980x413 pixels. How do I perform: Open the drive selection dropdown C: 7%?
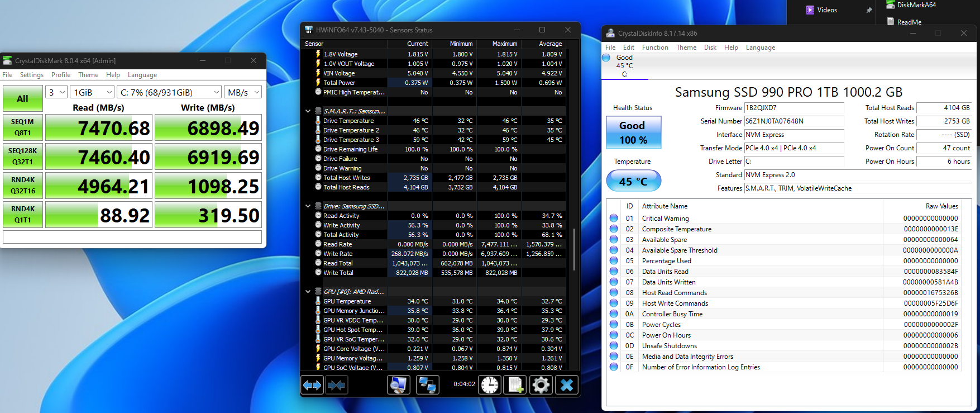(170, 92)
